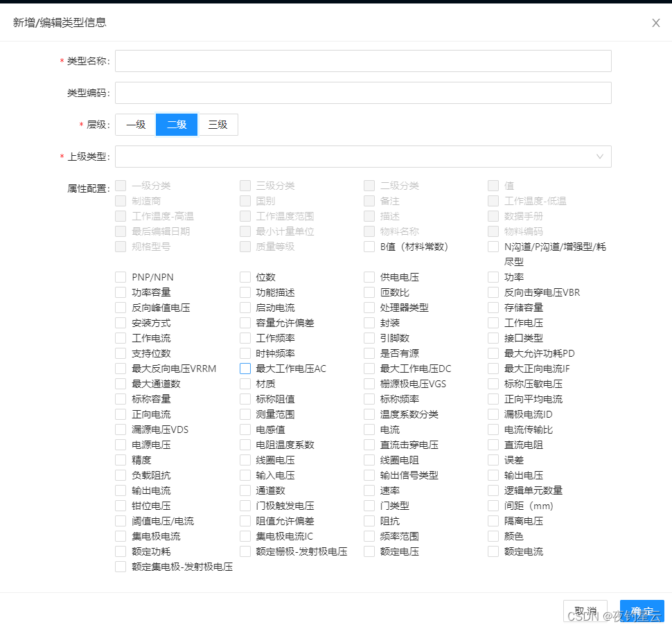Enable the 颜色 attribute
The image size is (672, 629).
click(494, 536)
